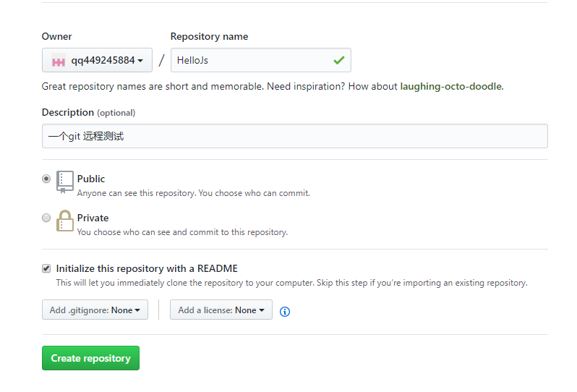The width and height of the screenshot is (577, 392).
Task: Expand the Add a license dropdown
Action: (x=221, y=310)
